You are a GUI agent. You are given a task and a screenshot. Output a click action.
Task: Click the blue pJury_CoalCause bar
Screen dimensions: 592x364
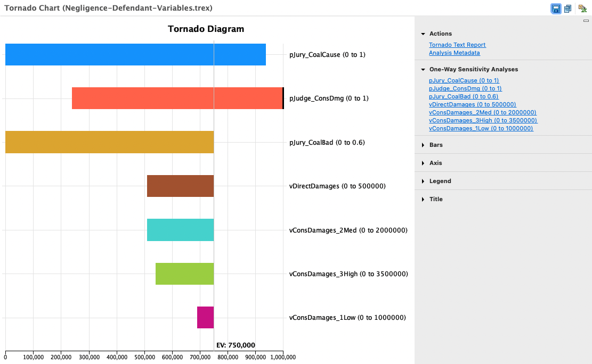point(135,54)
